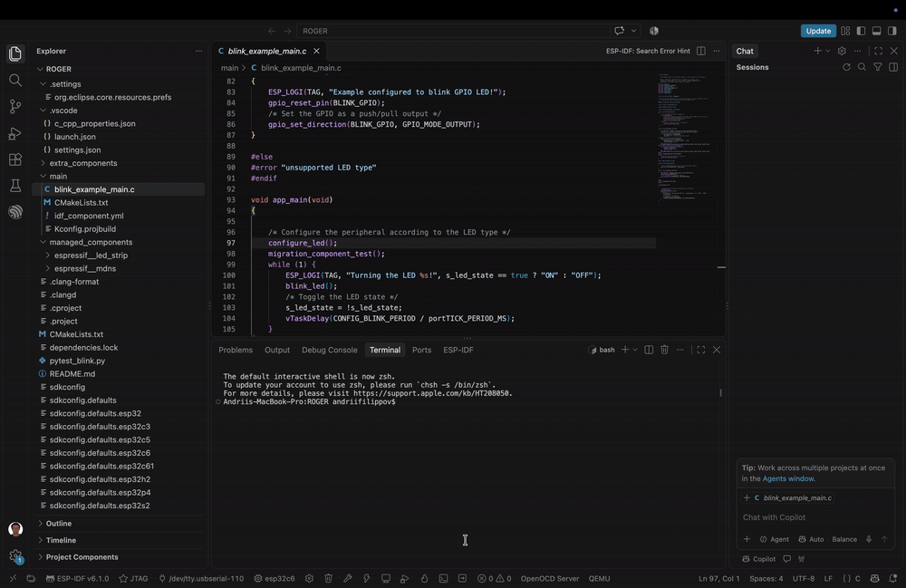Image resolution: width=906 pixels, height=588 pixels.
Task: Toggle the secondary side bar layout button
Action: (892, 31)
